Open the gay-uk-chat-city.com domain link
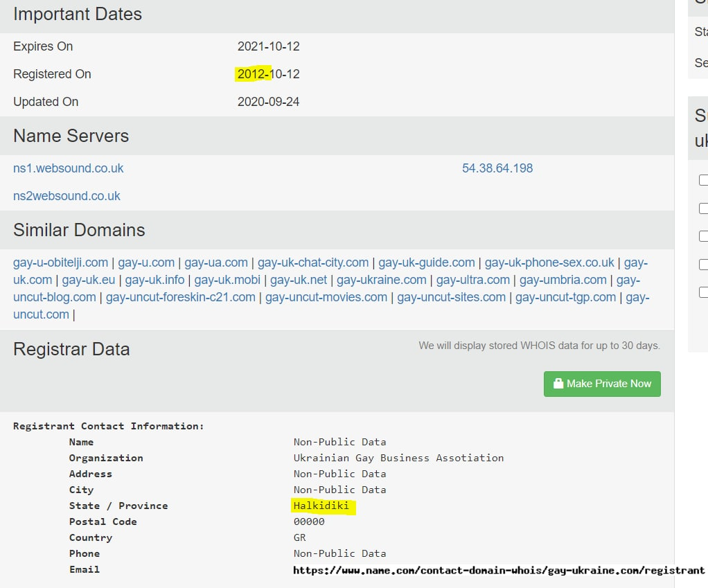Screen dimensions: 708x588 click(x=313, y=262)
